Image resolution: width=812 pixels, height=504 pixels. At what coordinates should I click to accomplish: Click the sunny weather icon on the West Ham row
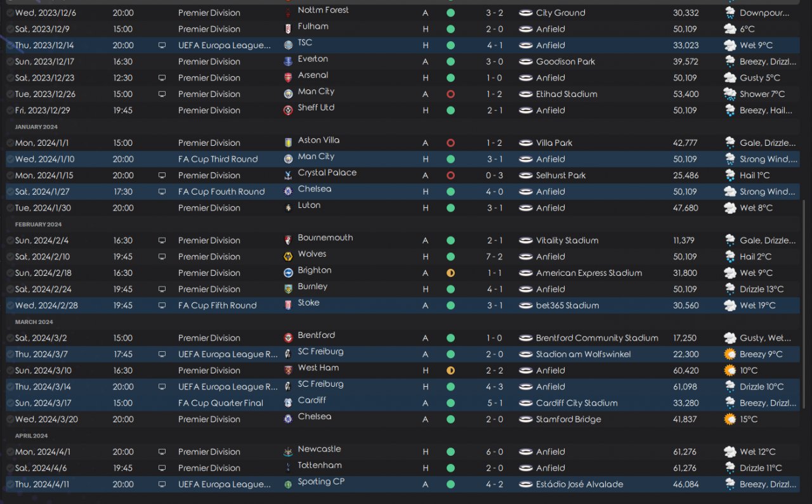tap(730, 370)
